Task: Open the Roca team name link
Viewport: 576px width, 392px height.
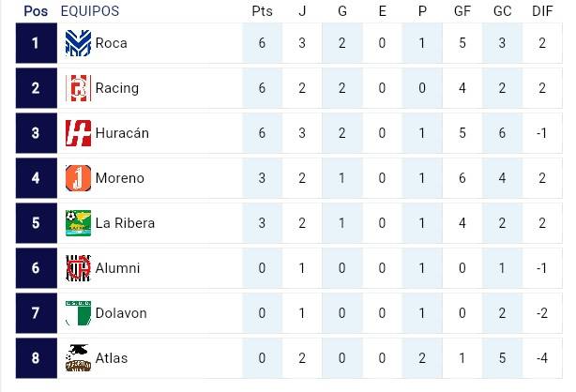Action: coord(111,43)
